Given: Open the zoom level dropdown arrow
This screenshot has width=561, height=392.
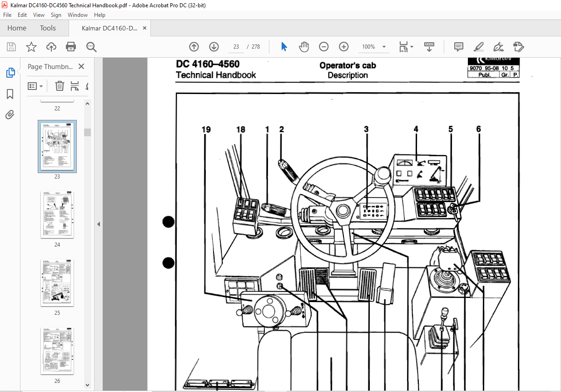Looking at the screenshot, I should 384,47.
